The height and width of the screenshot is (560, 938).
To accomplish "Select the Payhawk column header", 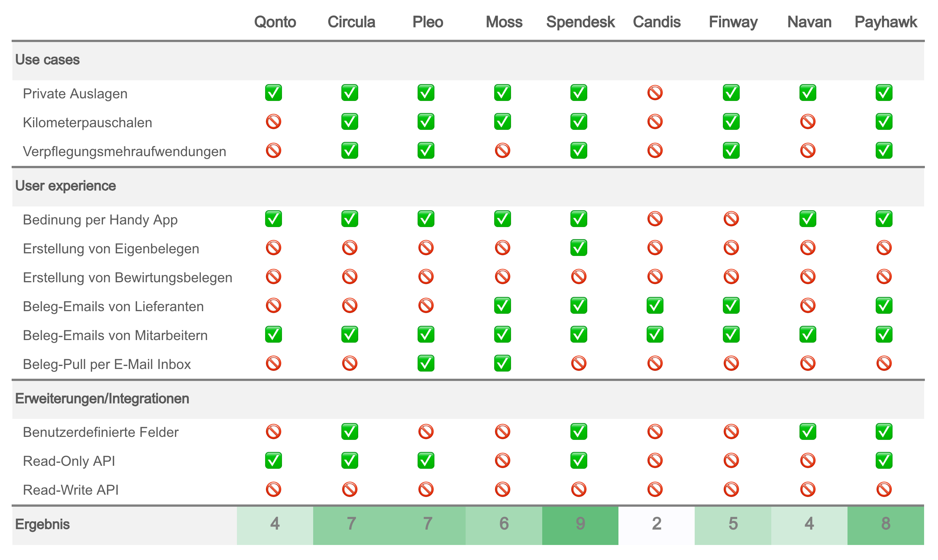I will pos(885,22).
